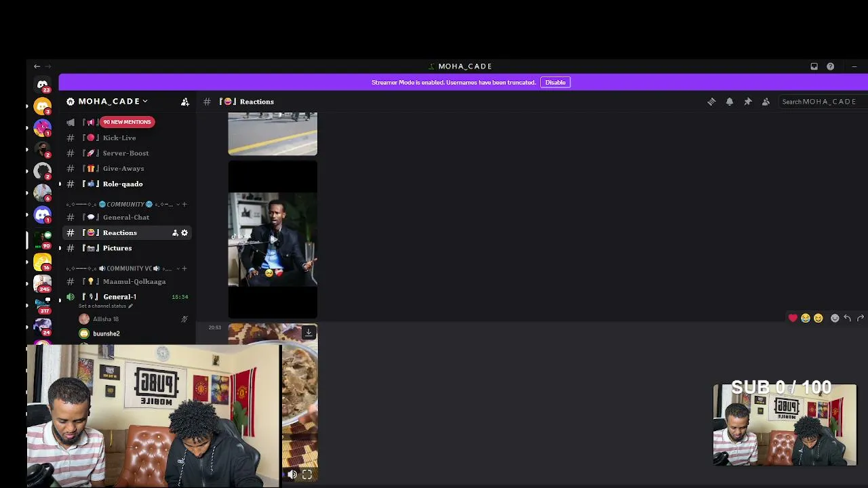The height and width of the screenshot is (488, 868).
Task: Select the Reactions channel
Action: click(127, 232)
